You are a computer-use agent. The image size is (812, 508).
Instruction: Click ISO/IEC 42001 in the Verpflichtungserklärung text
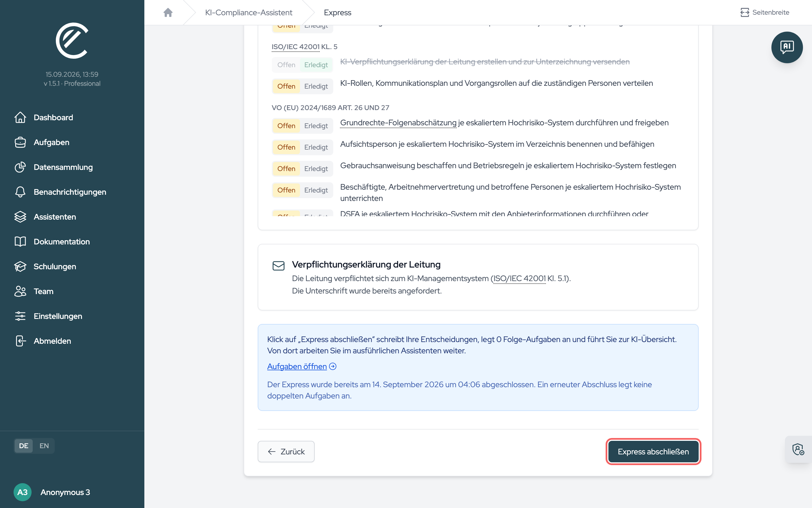point(519,279)
